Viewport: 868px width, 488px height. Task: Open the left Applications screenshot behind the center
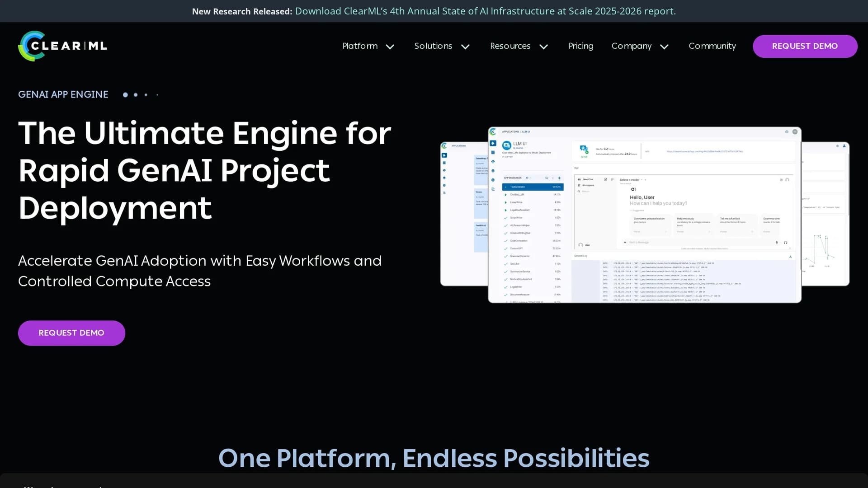tap(464, 214)
